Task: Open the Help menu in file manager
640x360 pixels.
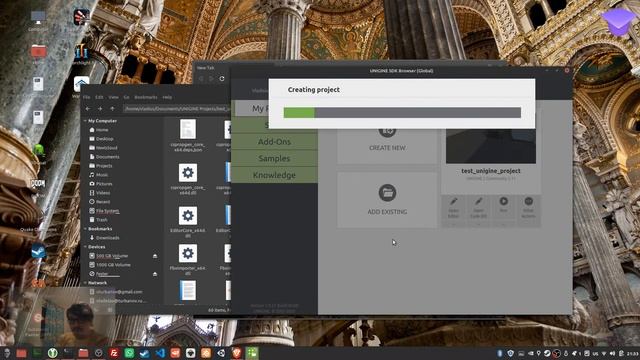Action: tap(167, 98)
